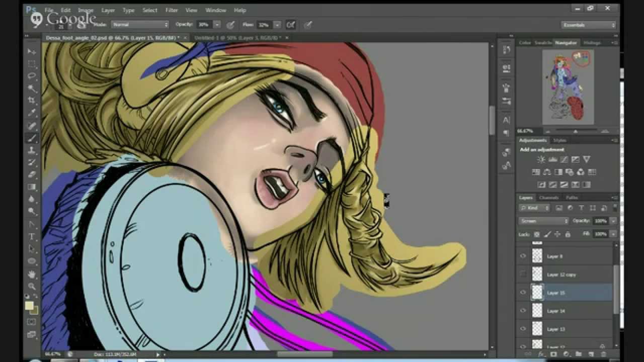The width and height of the screenshot is (644, 362).
Task: Select the Gradient tool
Action: point(32,187)
